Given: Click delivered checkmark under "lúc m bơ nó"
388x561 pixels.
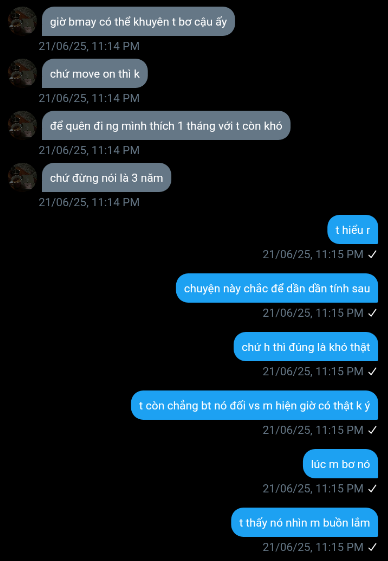Looking at the screenshot, I should (373, 488).
